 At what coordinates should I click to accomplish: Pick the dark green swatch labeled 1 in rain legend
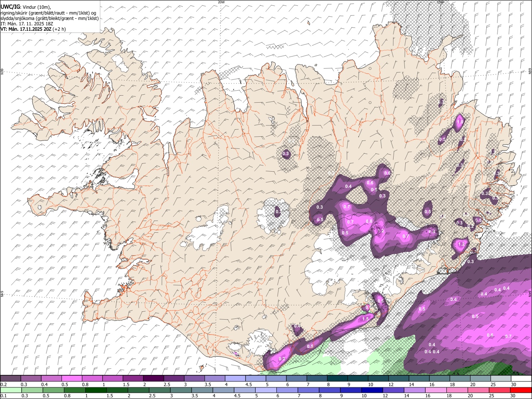click(x=96, y=390)
